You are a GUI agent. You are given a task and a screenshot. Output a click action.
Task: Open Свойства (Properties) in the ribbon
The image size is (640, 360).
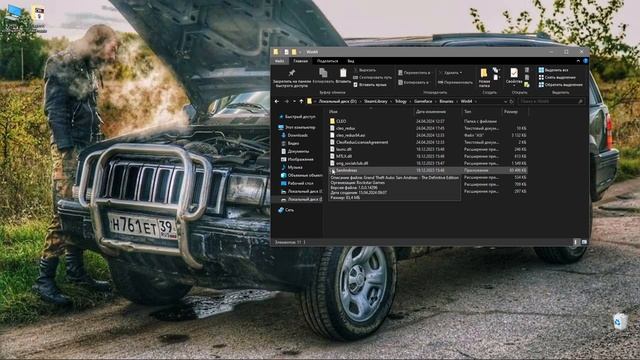coord(514,77)
